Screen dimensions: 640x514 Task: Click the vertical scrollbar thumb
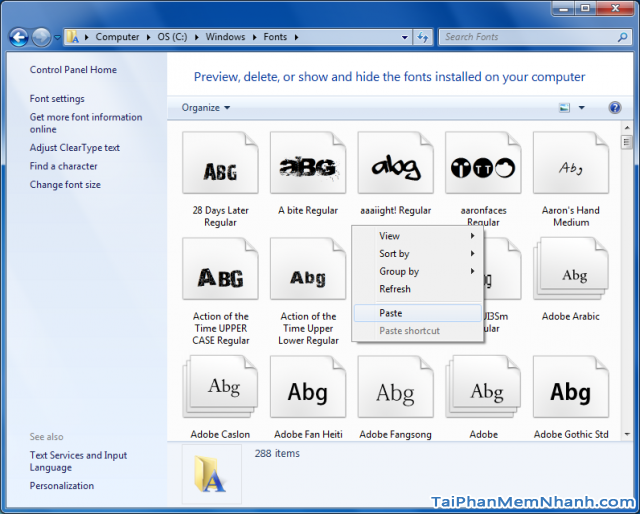627,142
